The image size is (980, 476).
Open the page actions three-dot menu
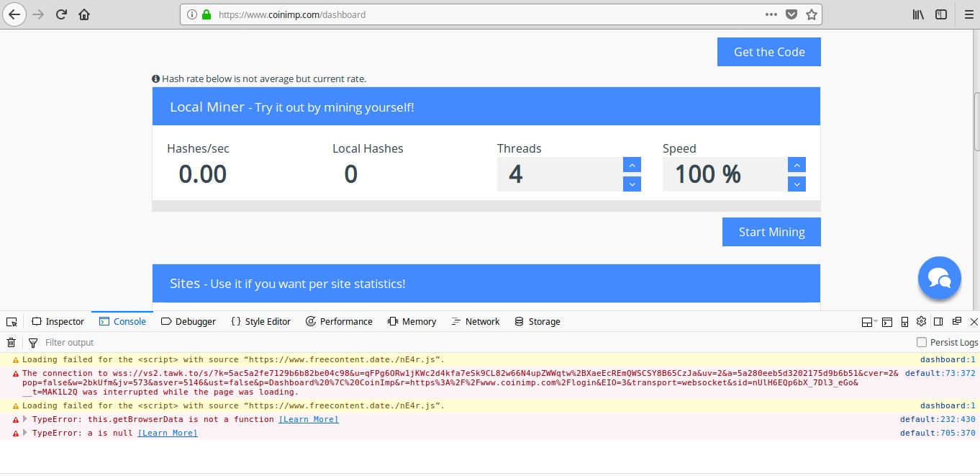771,14
